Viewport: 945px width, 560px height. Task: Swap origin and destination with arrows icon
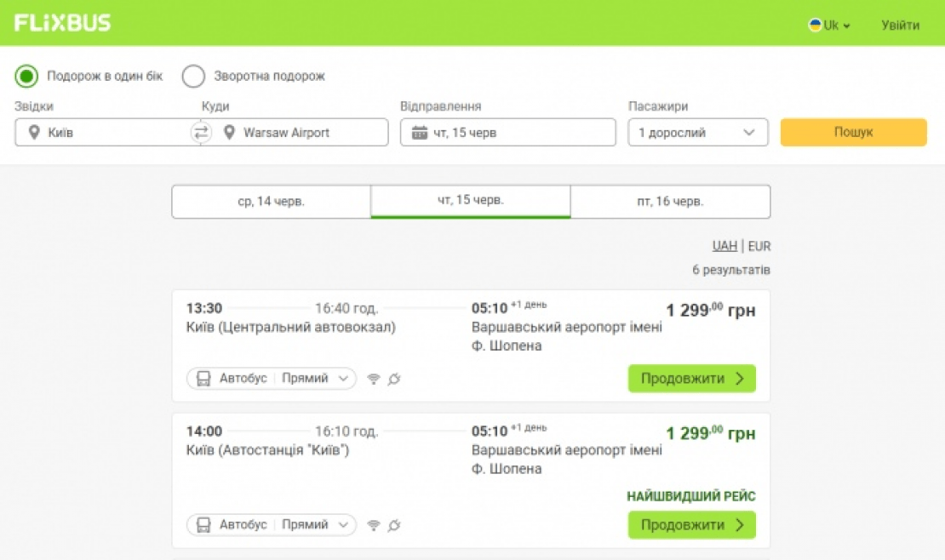coord(201,132)
